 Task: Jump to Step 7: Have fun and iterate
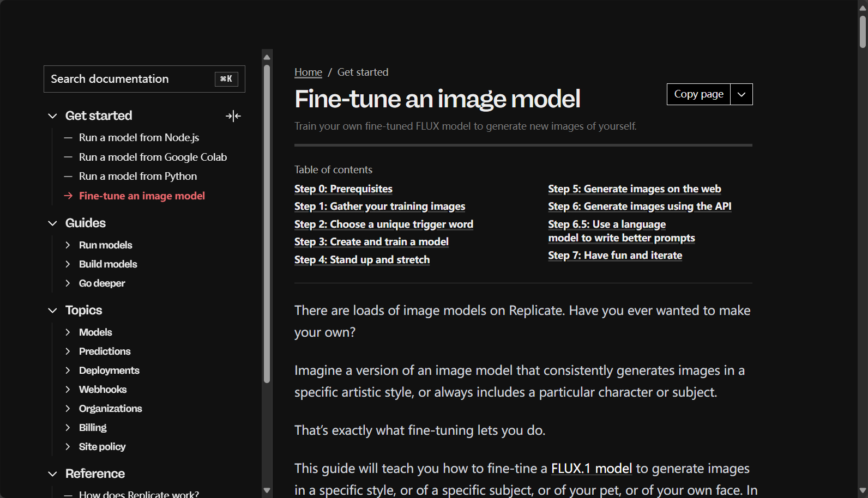615,256
